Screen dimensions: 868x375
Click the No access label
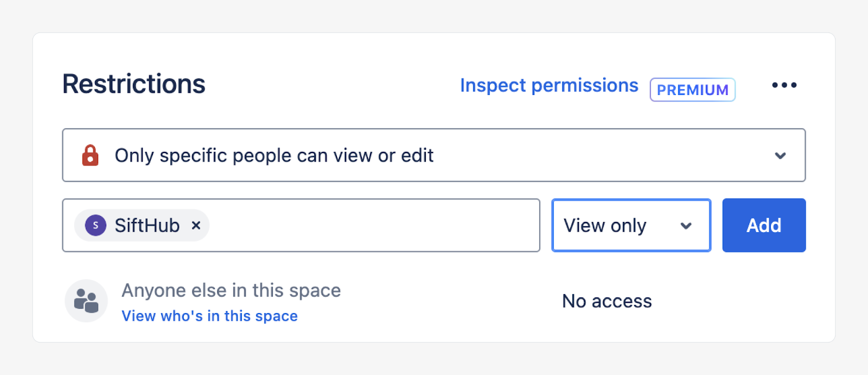pyautogui.click(x=607, y=301)
